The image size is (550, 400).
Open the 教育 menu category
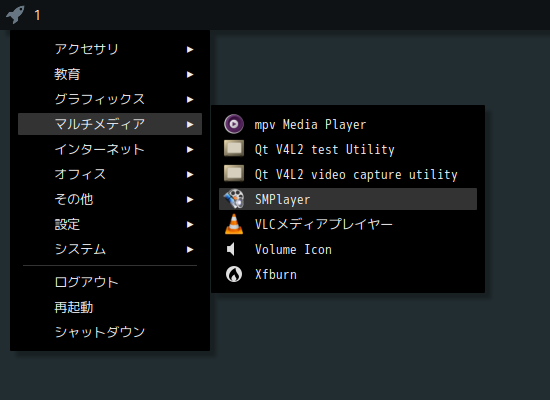[110, 74]
